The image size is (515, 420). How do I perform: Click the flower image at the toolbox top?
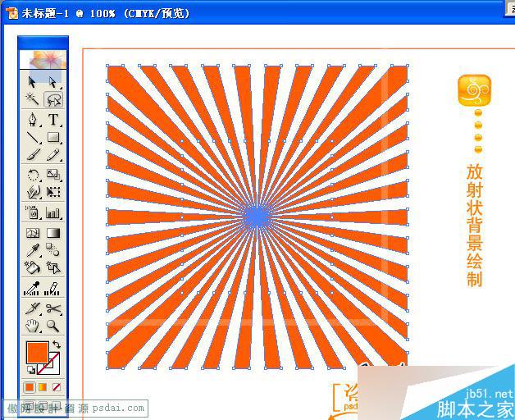tap(43, 60)
